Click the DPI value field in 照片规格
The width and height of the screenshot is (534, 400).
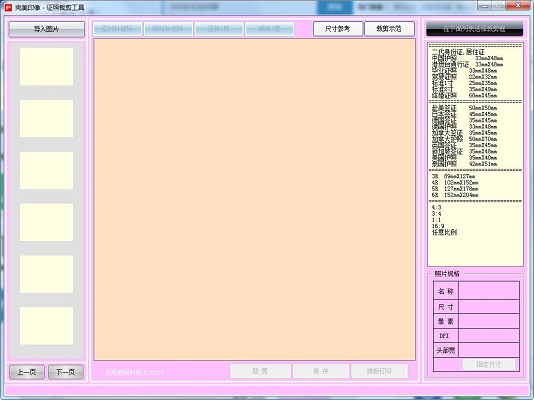click(x=489, y=336)
